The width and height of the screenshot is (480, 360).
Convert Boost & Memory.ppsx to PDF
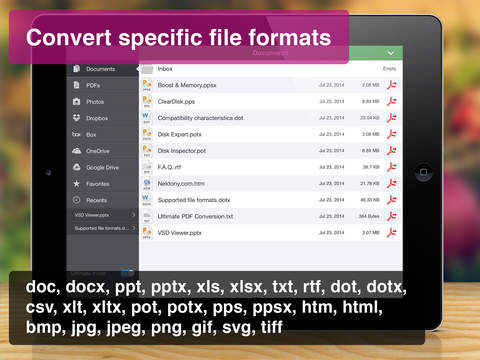[392, 85]
